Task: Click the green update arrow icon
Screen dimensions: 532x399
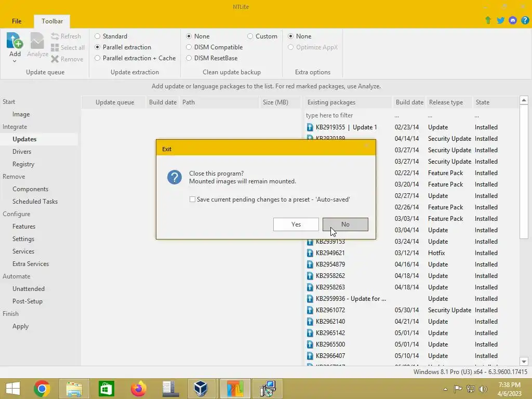Action: coord(488,20)
